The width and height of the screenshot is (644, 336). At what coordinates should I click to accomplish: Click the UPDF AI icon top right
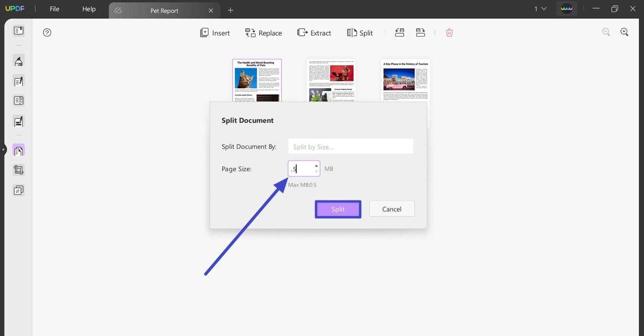coord(567,8)
